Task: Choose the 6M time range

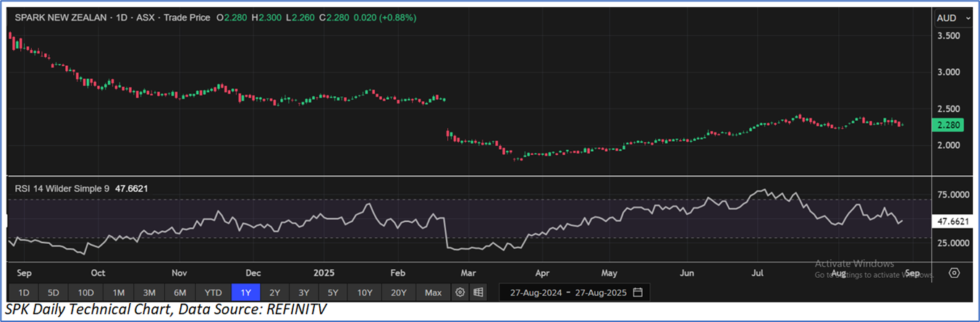Action: tap(180, 292)
